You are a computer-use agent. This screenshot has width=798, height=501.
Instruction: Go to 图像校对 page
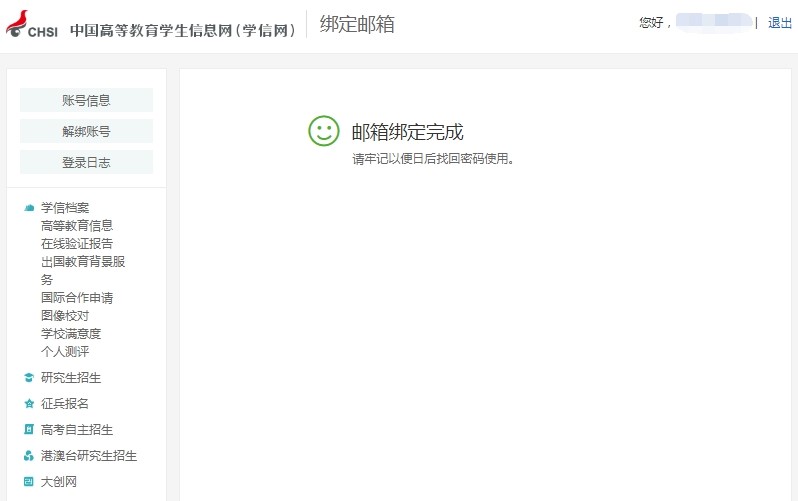65,316
